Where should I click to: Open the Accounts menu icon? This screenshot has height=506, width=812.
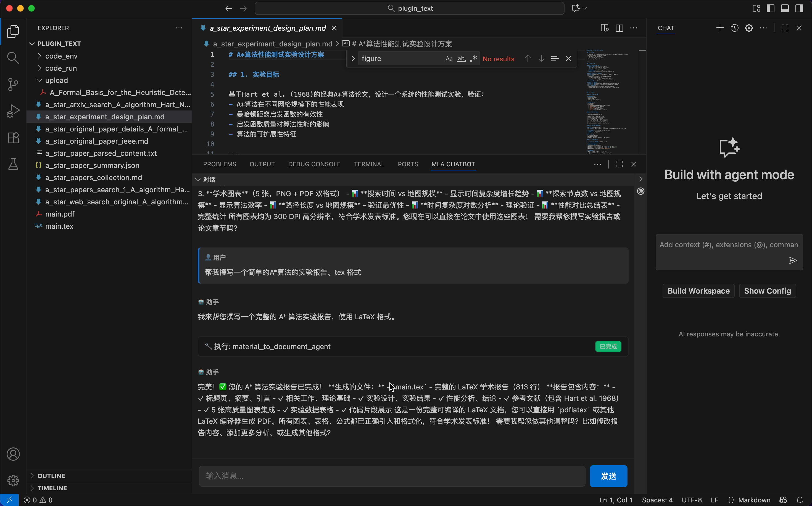tap(13, 454)
